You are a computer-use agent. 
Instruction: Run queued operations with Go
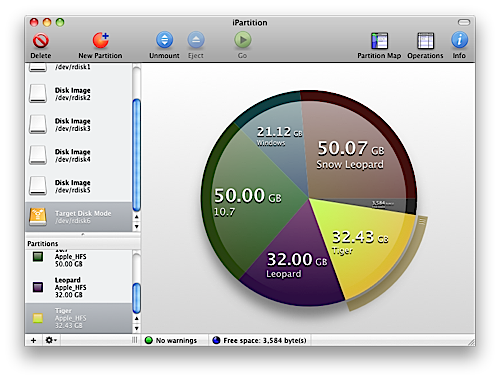click(242, 40)
